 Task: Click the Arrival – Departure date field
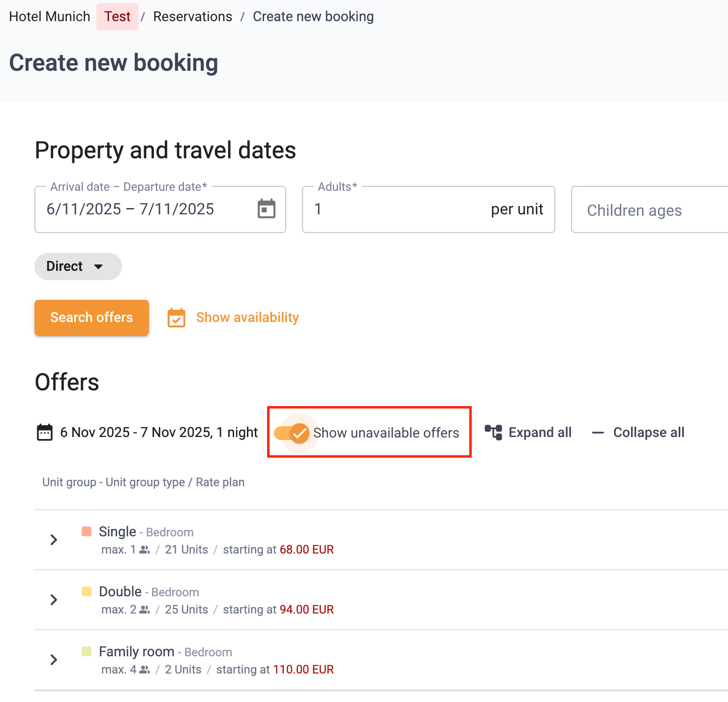pos(160,209)
